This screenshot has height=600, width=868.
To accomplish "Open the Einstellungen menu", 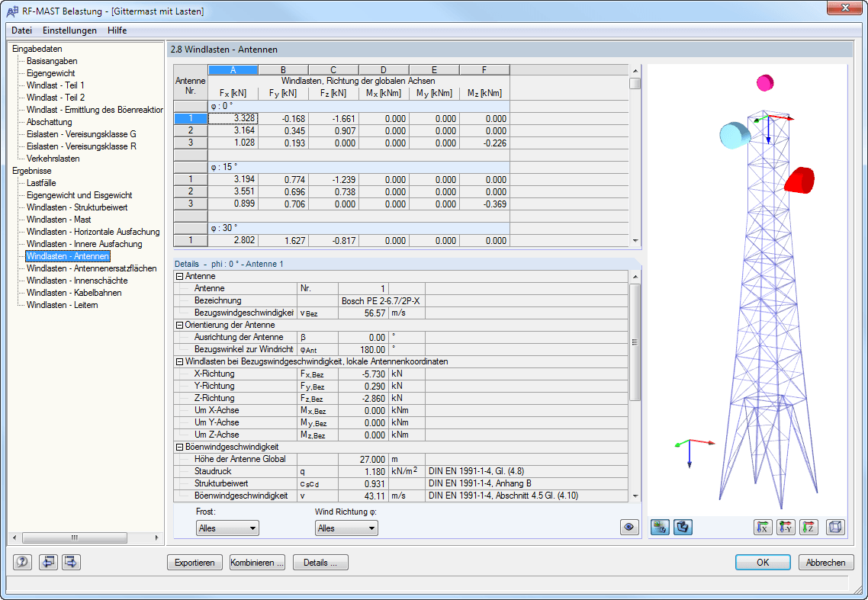I will pyautogui.click(x=69, y=30).
